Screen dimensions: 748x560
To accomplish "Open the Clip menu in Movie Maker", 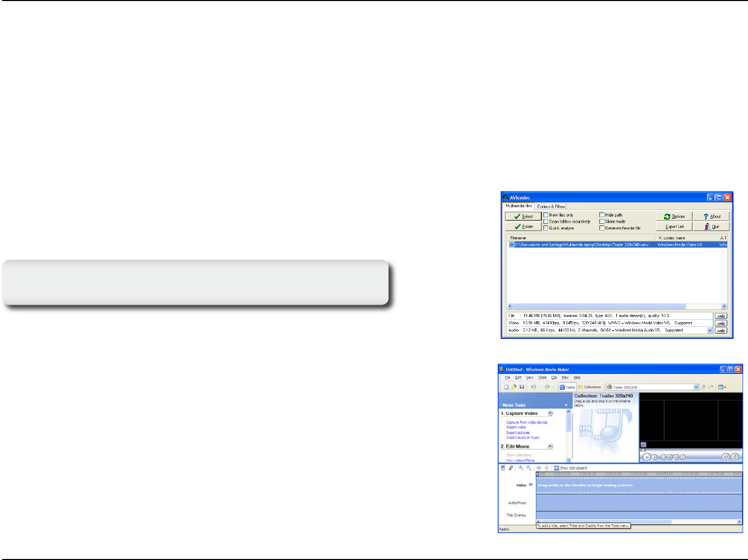I will [554, 378].
